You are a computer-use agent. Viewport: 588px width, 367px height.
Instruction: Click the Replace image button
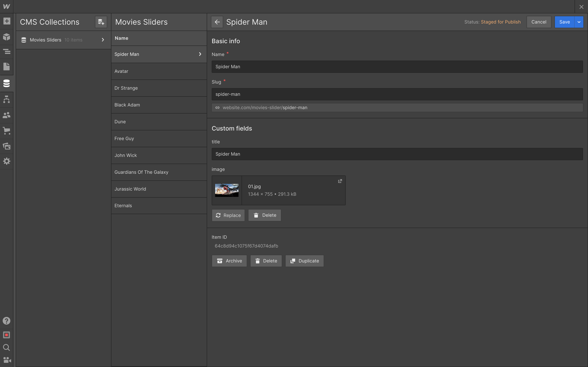(x=228, y=215)
